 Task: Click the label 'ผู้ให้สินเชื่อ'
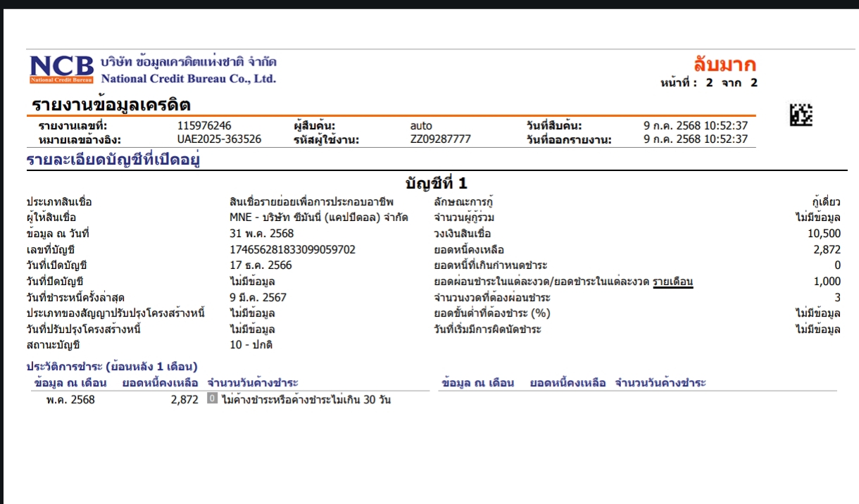(x=51, y=218)
